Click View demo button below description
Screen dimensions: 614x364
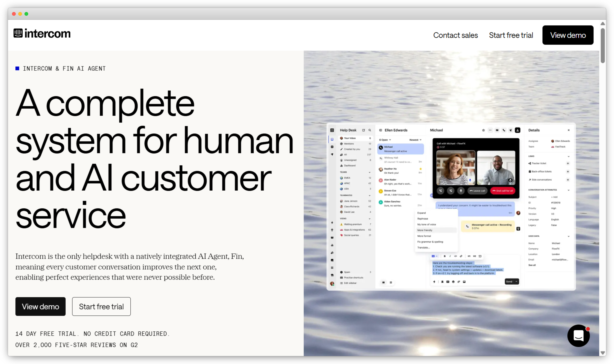coord(41,306)
